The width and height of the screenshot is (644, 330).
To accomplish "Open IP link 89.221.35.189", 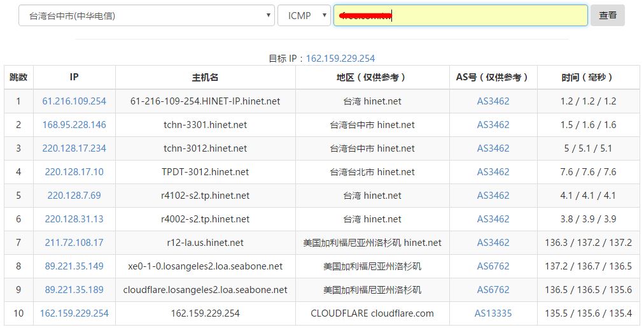I will [74, 290].
